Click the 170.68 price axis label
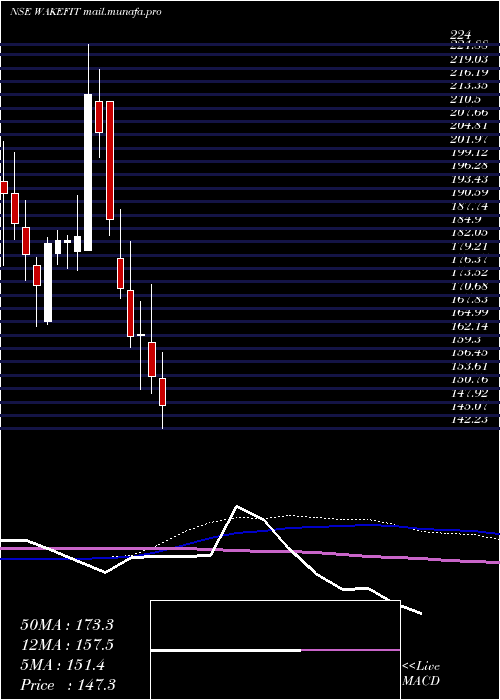 [469, 286]
